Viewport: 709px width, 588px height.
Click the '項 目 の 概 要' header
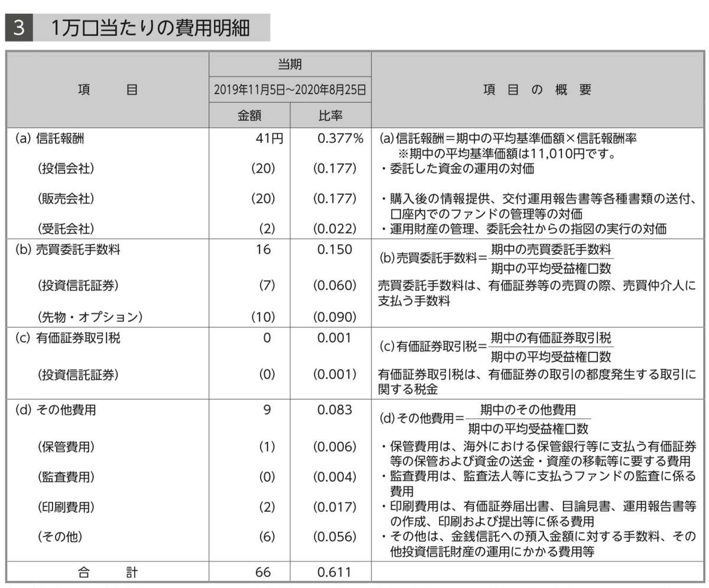click(x=536, y=90)
